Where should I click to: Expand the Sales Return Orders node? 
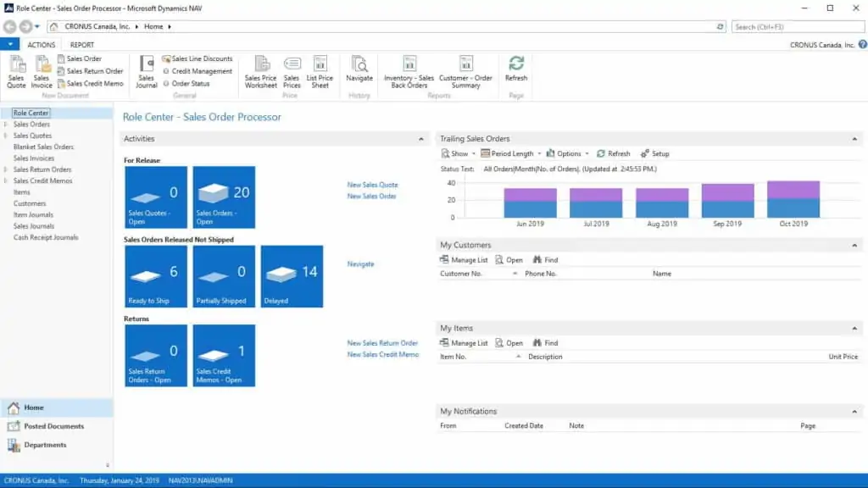pyautogui.click(x=6, y=169)
